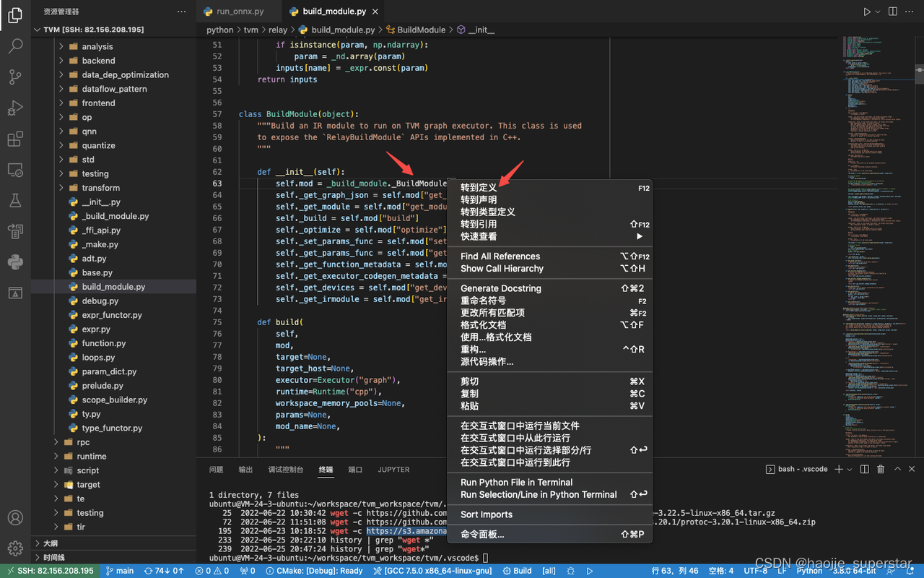Screen dimensions: 924x578
Task: Expand the backend folder
Action: [x=98, y=61]
